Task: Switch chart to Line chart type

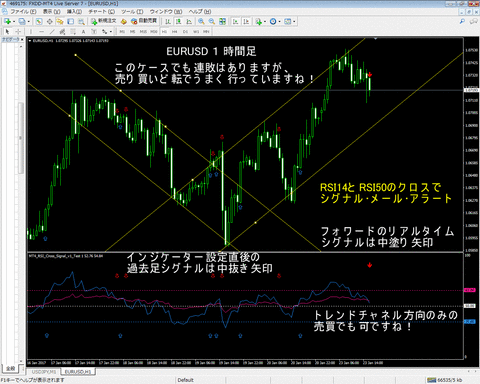Action: click(x=189, y=21)
